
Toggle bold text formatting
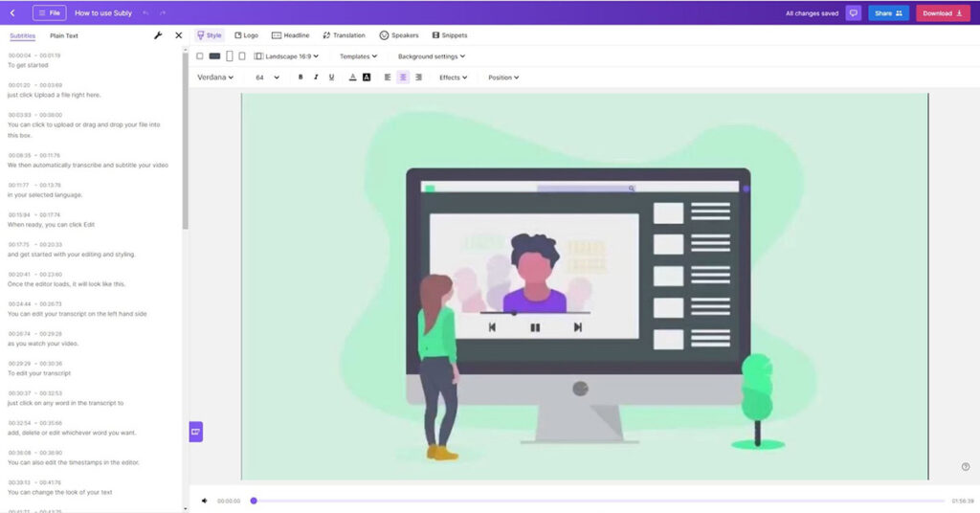point(301,78)
